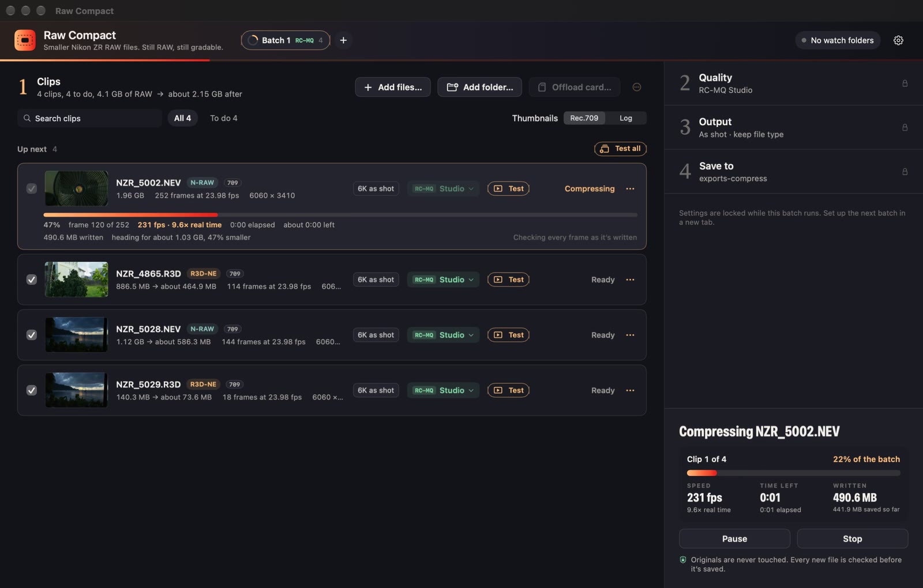Show the To do 4 filter

click(224, 118)
